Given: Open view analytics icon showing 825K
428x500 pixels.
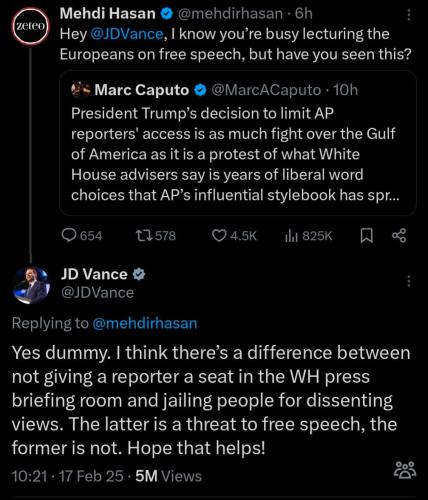Looking at the screenshot, I should coord(291,236).
